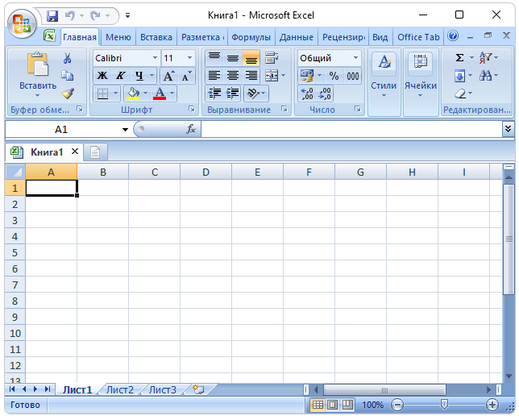Viewport: 519px width, 420px height.
Task: Switch to sheet Лист2
Action: coord(120,390)
